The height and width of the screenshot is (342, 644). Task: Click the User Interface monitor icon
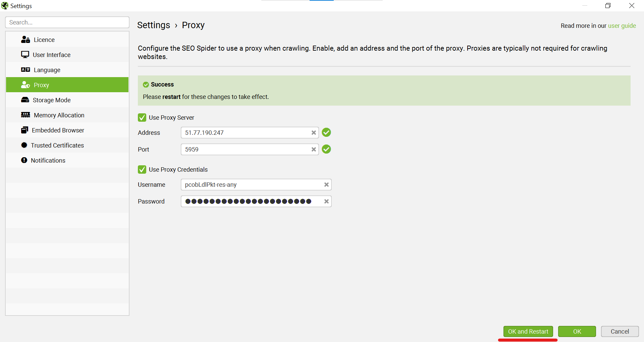click(x=25, y=55)
